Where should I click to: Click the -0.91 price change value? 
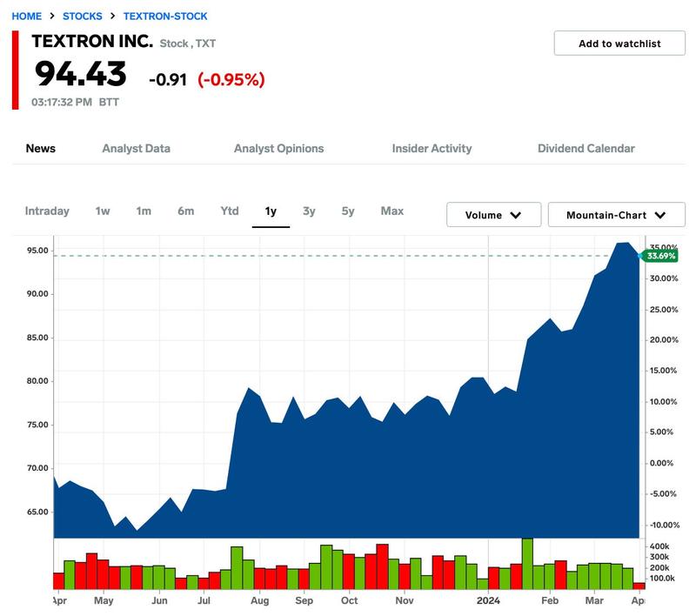(168, 80)
